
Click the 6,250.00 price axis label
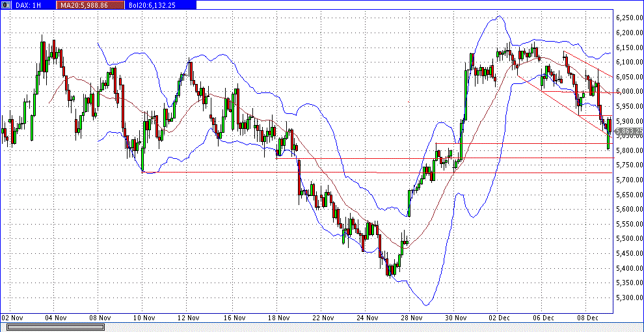pos(630,18)
